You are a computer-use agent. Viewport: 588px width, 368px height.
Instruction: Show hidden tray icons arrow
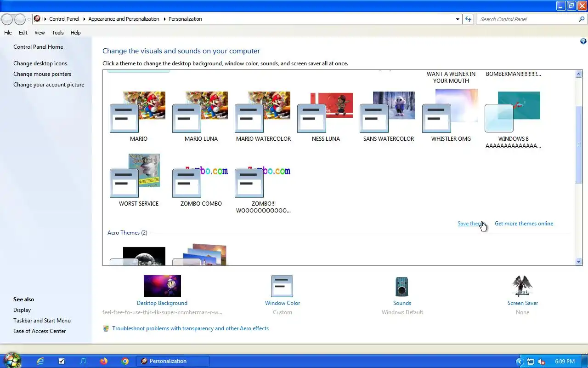coord(520,362)
